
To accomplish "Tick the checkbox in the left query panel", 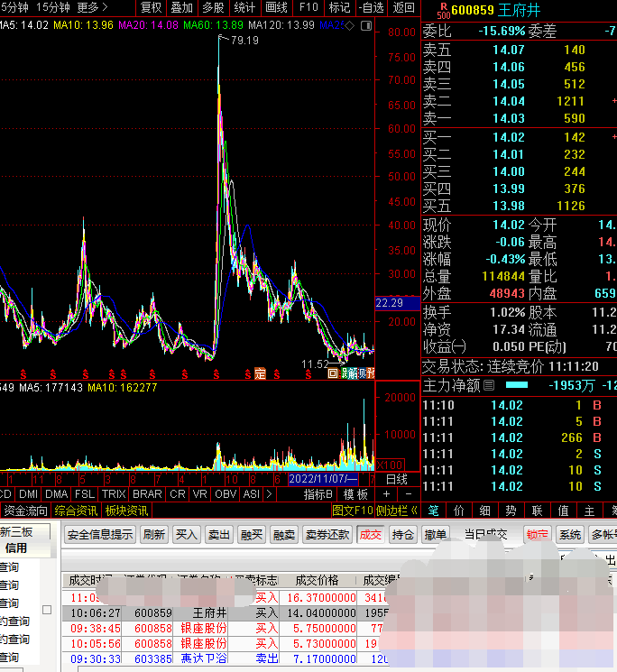I will tap(47, 610).
